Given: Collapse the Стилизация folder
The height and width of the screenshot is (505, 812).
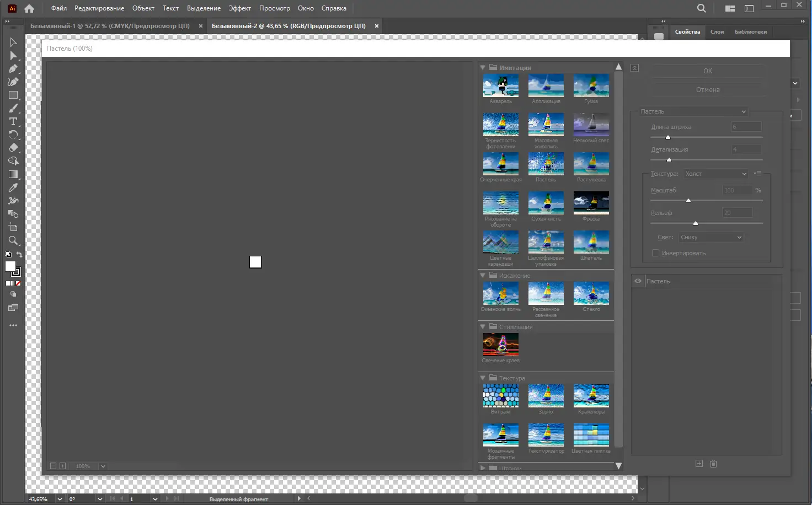Looking at the screenshot, I should point(483,327).
